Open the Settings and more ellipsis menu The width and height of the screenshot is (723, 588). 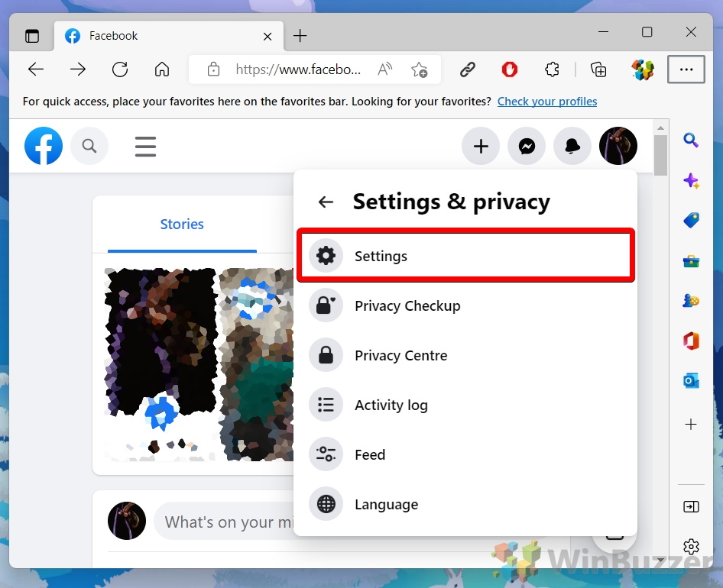[x=686, y=69]
